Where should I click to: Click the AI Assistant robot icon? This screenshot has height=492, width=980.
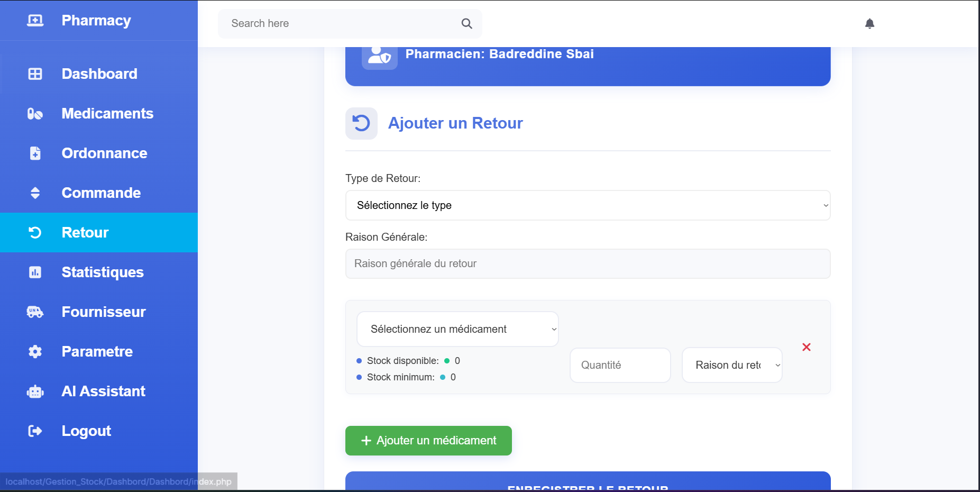35,391
